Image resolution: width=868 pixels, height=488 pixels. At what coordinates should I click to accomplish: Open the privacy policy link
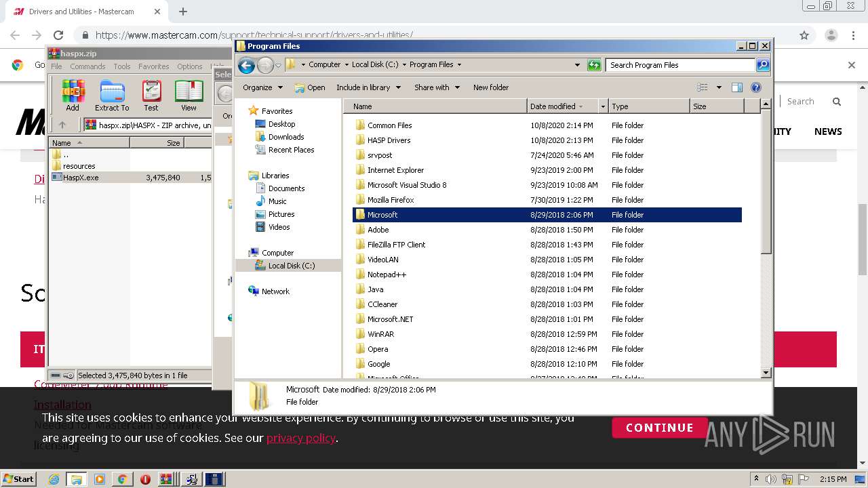(x=301, y=438)
